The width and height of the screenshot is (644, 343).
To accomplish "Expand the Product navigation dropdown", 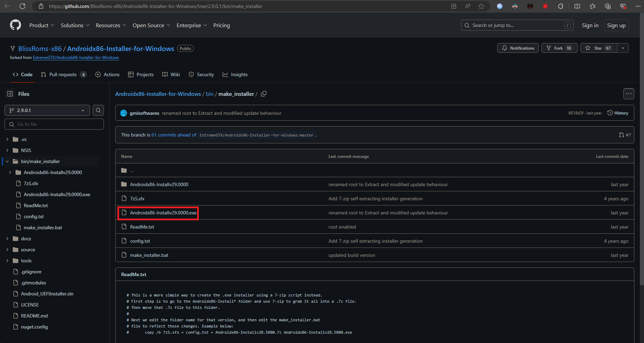I will 42,25.
